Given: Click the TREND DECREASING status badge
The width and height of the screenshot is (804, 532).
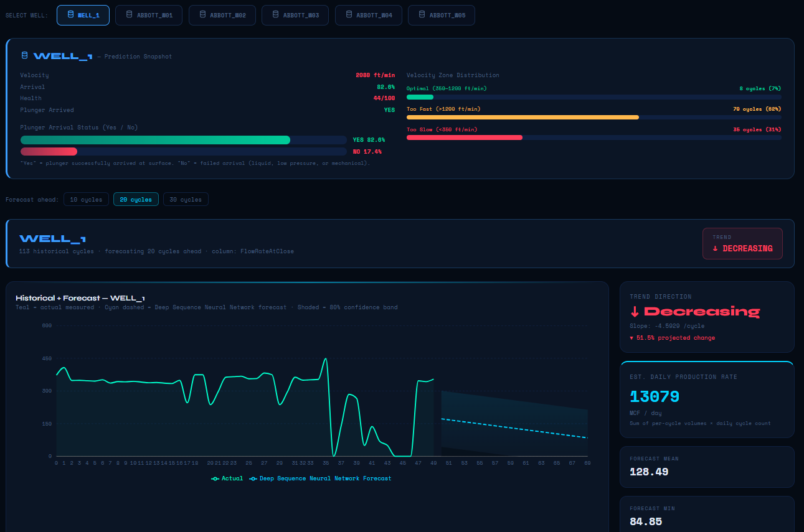Looking at the screenshot, I should (x=742, y=244).
